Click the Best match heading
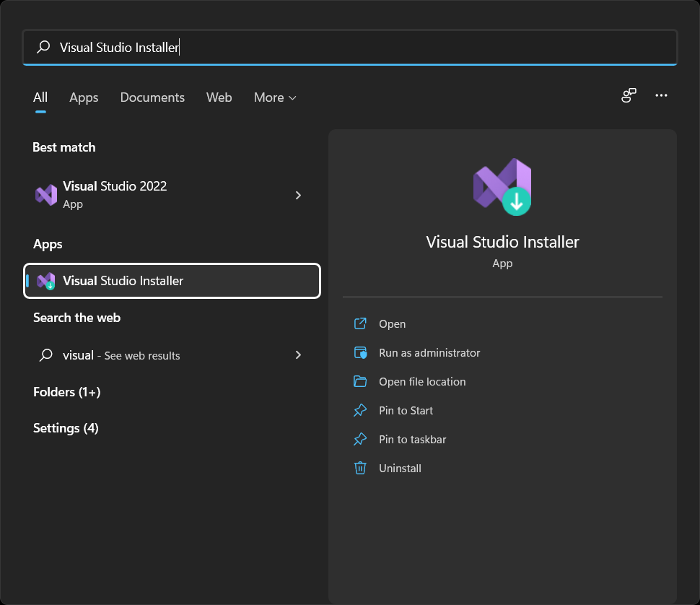 click(x=64, y=147)
